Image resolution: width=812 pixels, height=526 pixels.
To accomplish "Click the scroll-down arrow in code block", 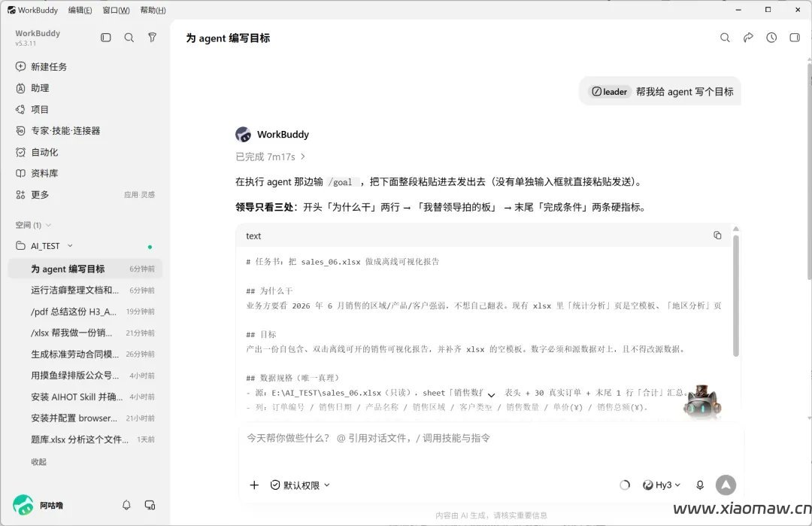I will tap(492, 395).
